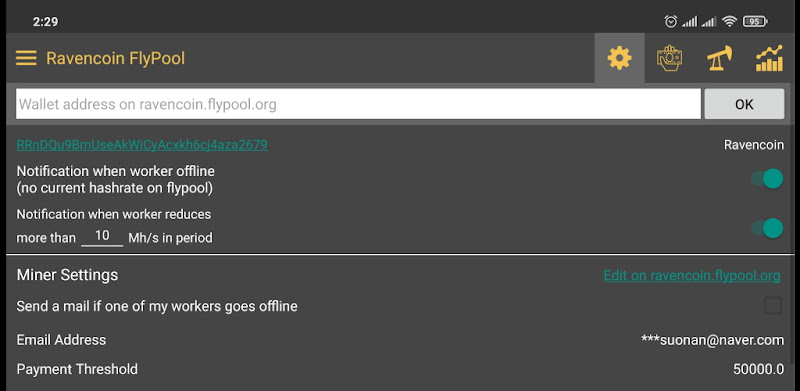Viewport: 800px width, 391px height.
Task: Tap the masked email address naver.com
Action: [x=712, y=340]
